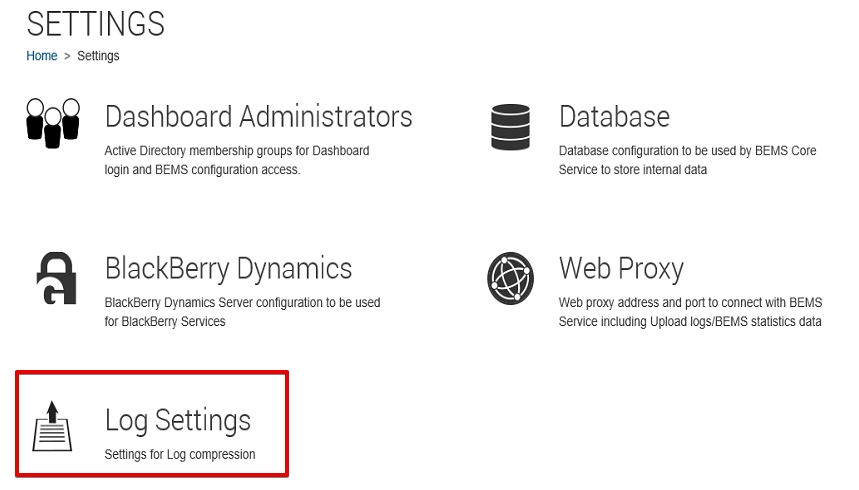Open the Log Settings heading link
Viewport: 859px width, 490px height.
pyautogui.click(x=177, y=420)
